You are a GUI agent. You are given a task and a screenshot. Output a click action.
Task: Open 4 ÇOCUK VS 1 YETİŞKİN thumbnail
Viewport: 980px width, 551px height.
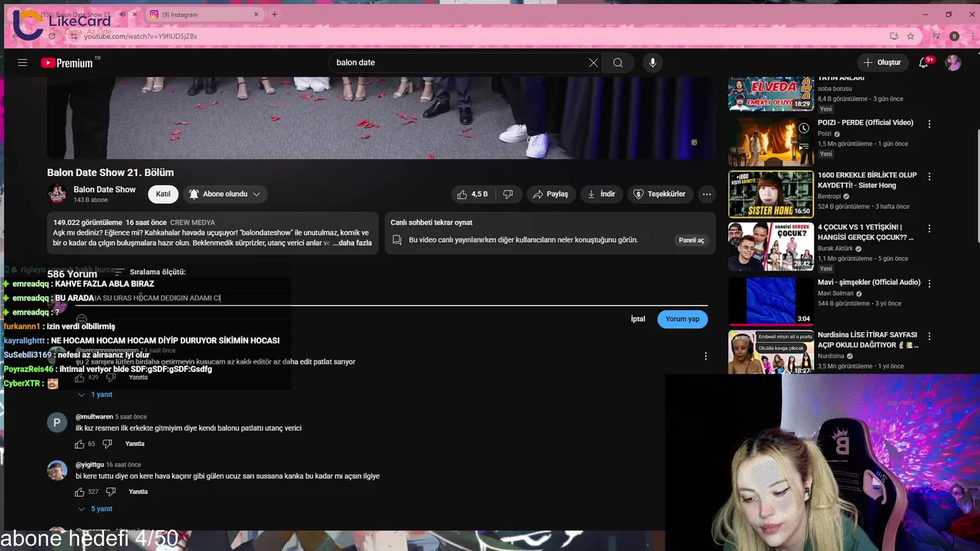coord(771,246)
